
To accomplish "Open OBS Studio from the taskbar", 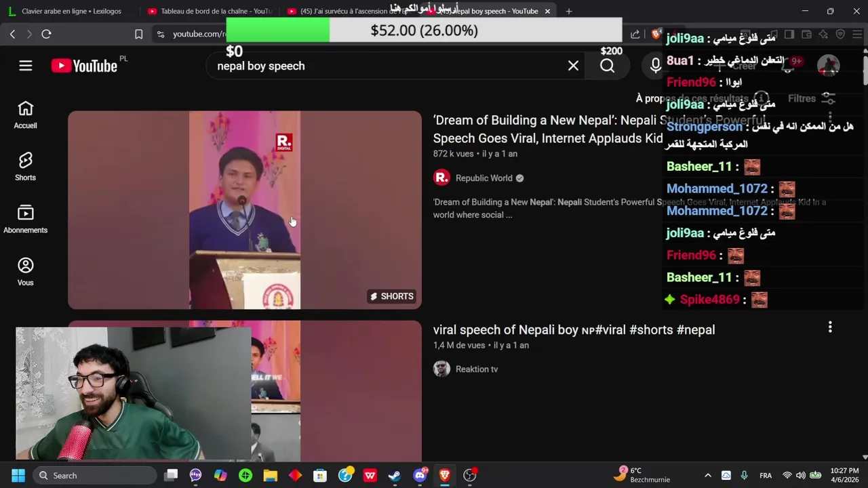I will click(x=469, y=475).
